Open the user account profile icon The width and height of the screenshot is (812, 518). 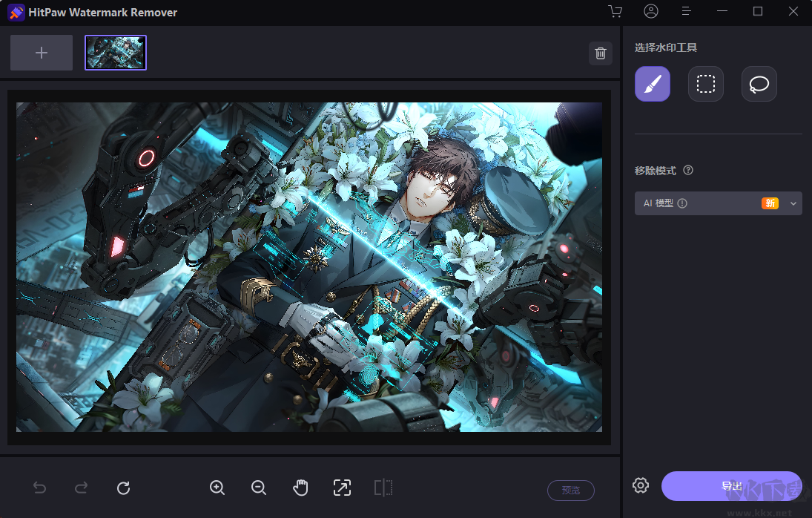click(651, 11)
